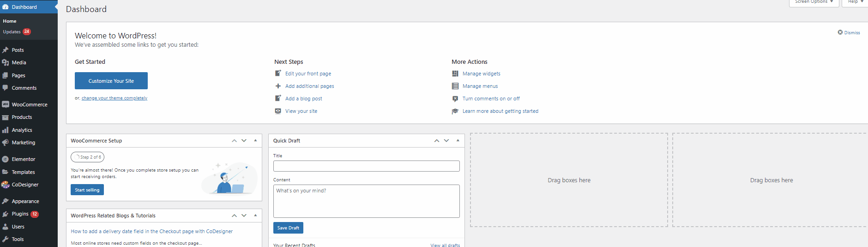
Task: Click the CoDesigner palette icon
Action: point(6,185)
